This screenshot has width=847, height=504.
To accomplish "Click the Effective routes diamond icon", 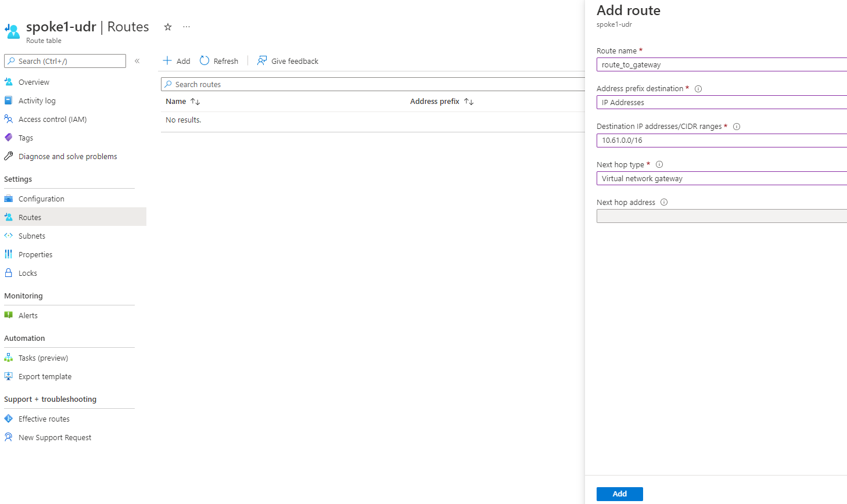I will 9,419.
